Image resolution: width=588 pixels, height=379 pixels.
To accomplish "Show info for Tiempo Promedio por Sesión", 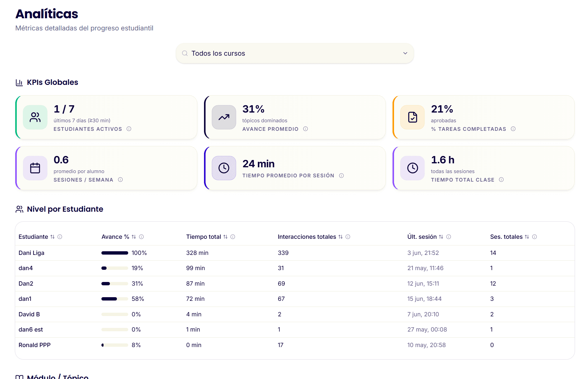I will 341,176.
